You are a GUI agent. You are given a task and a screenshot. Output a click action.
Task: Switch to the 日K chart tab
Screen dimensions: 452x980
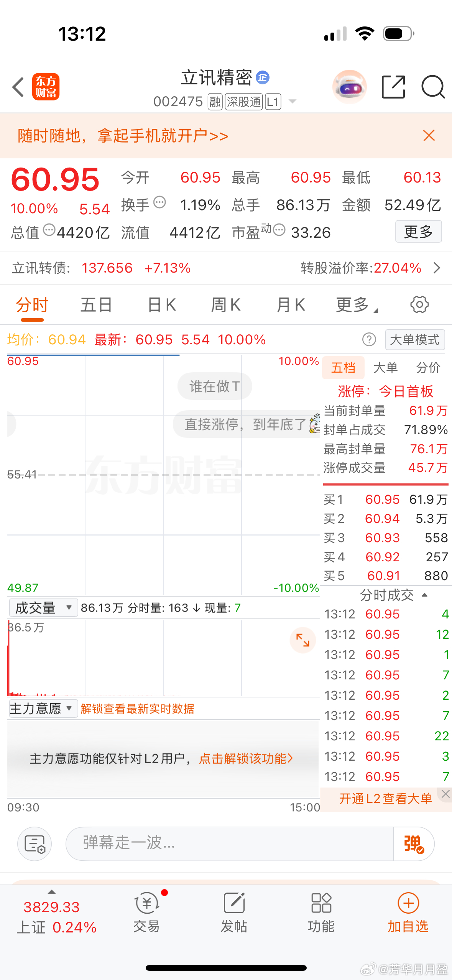click(x=161, y=305)
